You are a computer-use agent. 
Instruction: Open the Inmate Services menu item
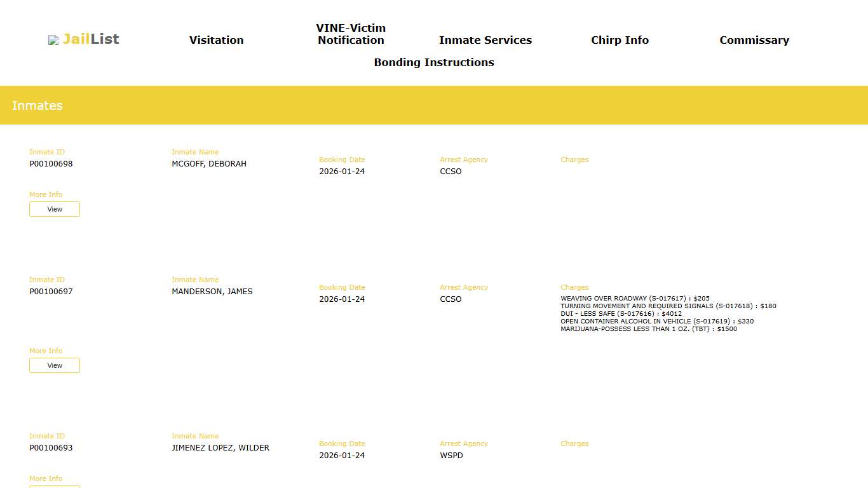[485, 40]
